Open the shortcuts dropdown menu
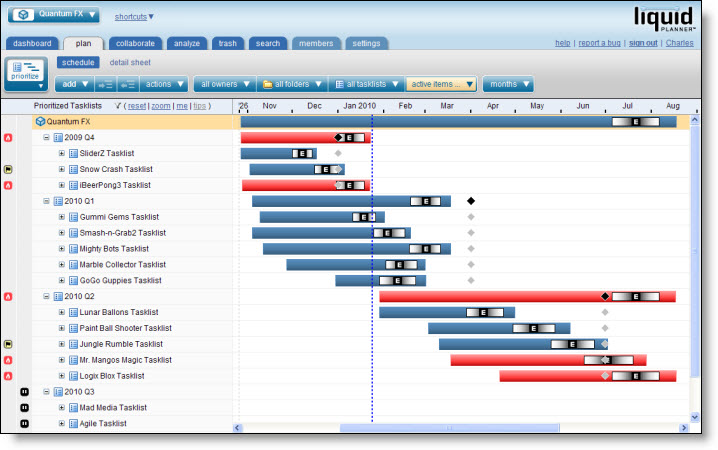 click(x=134, y=17)
